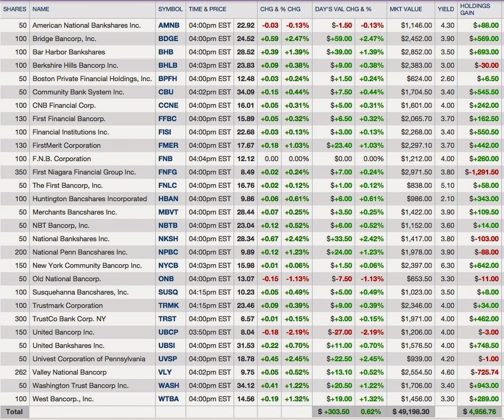Image resolution: width=504 pixels, height=420 pixels.
Task: Click Valley National Bancorp name
Action: click(x=69, y=372)
